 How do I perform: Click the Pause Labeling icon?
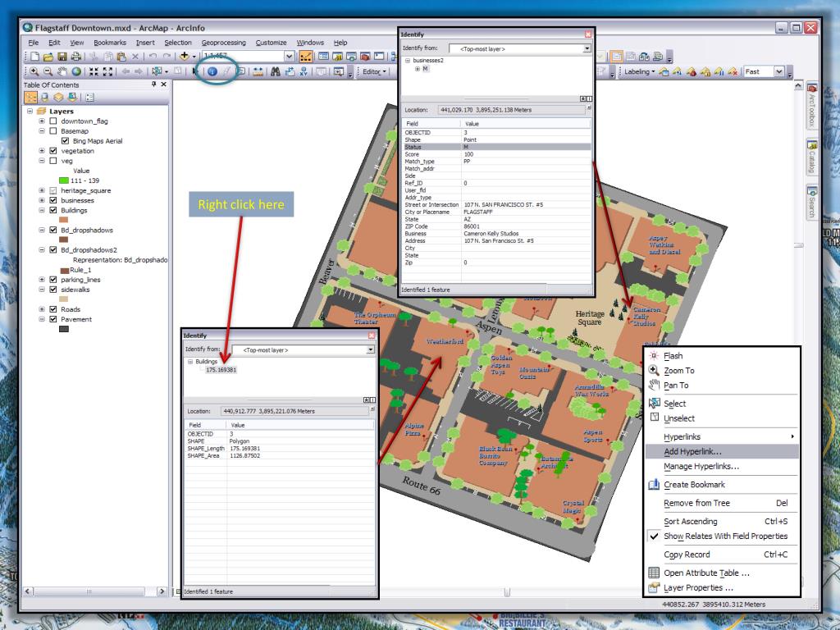click(x=719, y=71)
